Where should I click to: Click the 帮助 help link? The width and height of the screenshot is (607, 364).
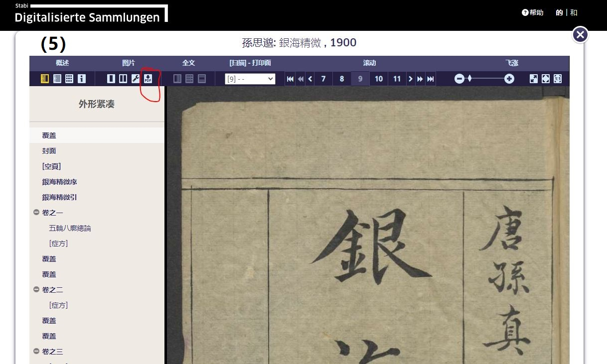[533, 12]
